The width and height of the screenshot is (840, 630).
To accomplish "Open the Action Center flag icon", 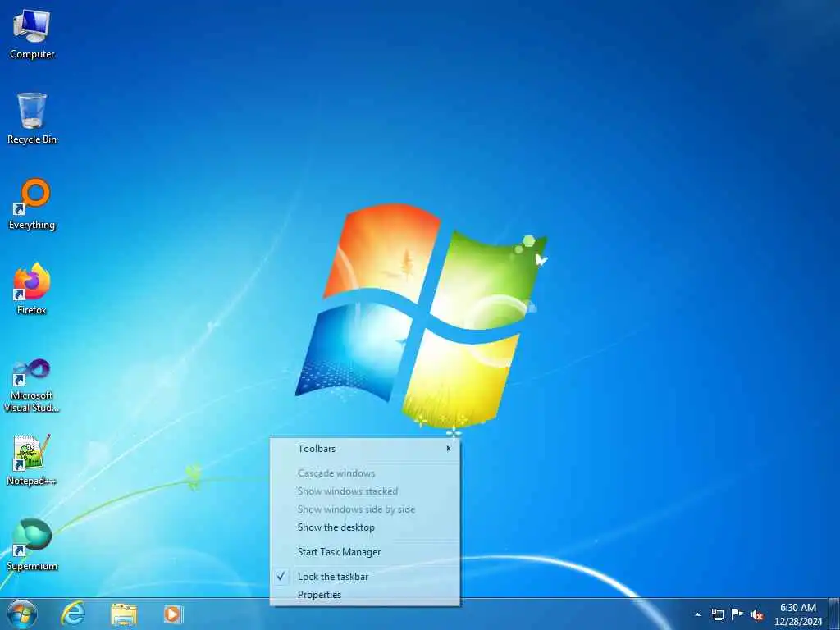I will click(x=737, y=614).
